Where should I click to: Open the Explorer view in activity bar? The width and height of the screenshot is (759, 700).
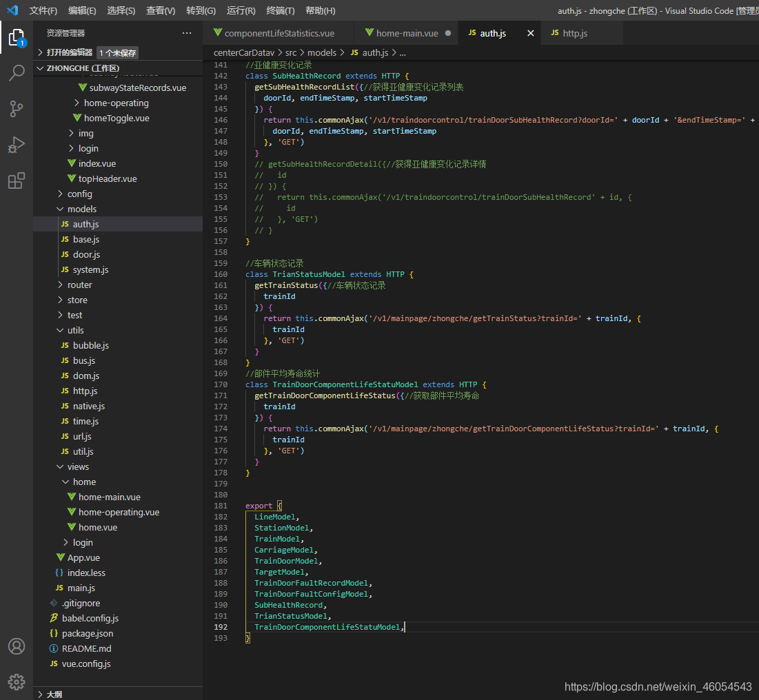17,37
